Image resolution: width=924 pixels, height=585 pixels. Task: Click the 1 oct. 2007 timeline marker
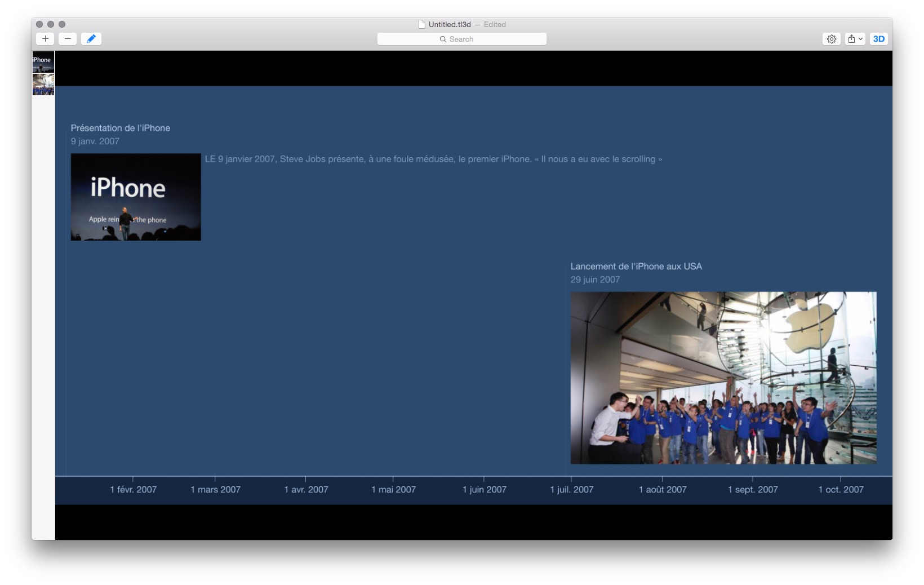coord(841,490)
